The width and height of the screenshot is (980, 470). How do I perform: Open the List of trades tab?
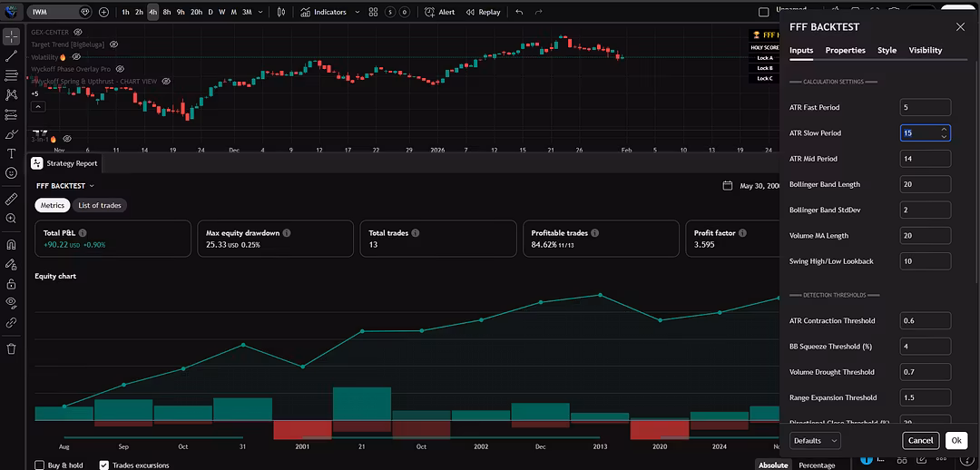point(99,206)
